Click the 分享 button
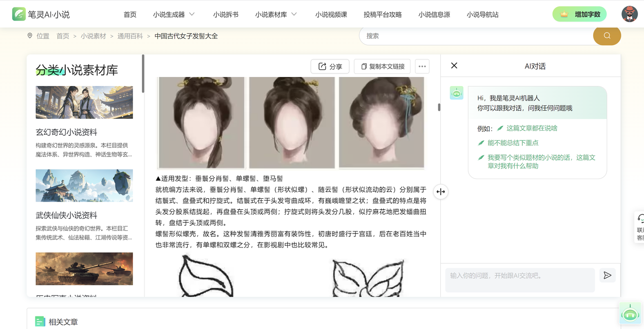 coord(330,66)
